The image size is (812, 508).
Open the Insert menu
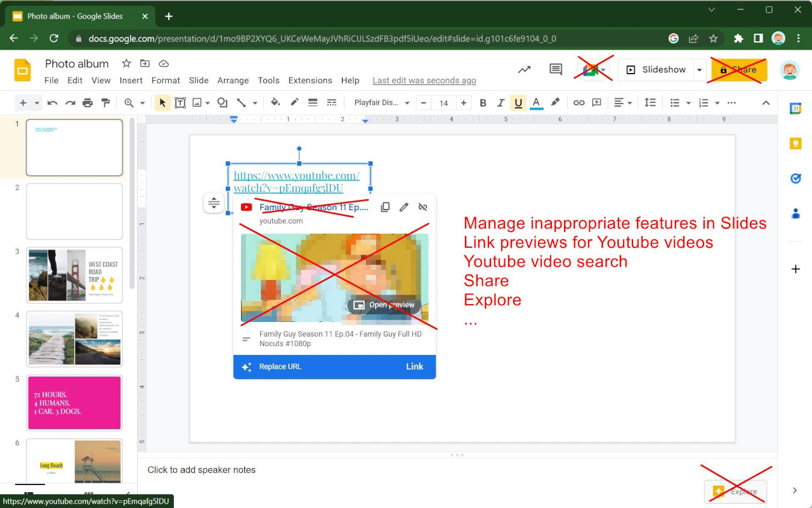tap(131, 81)
